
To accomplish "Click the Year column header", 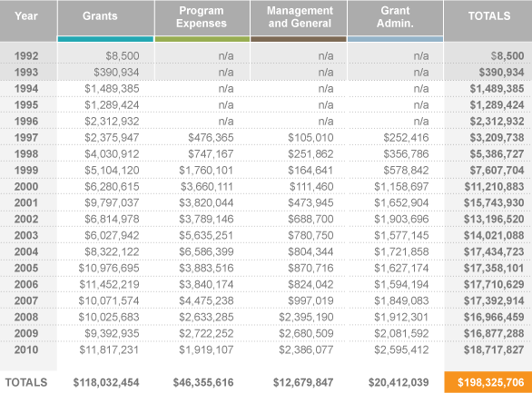I will pos(26,16).
